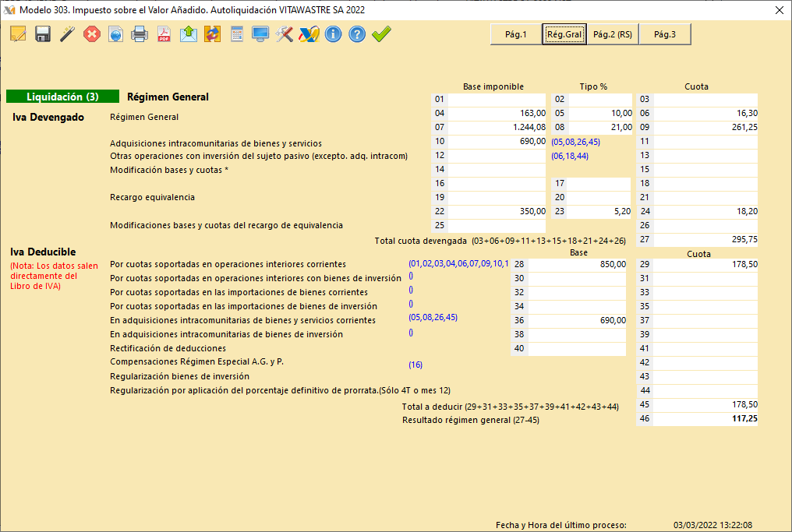Click the blue (01,02,03,04,06,07,09,10,1 link

(x=458, y=263)
